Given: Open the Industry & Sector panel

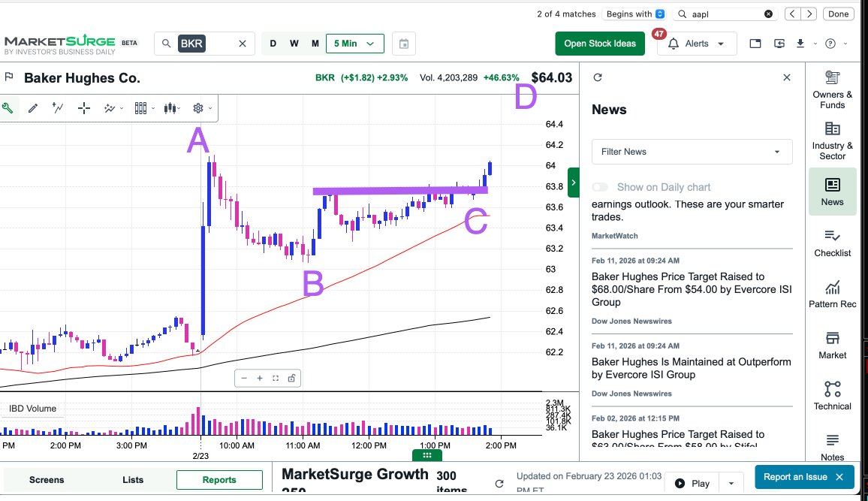Looking at the screenshot, I should point(832,140).
